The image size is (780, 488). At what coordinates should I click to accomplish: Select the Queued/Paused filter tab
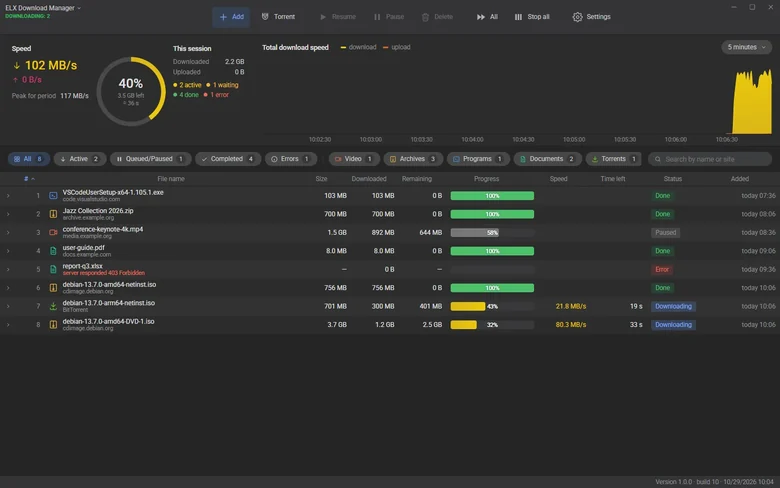tap(150, 159)
